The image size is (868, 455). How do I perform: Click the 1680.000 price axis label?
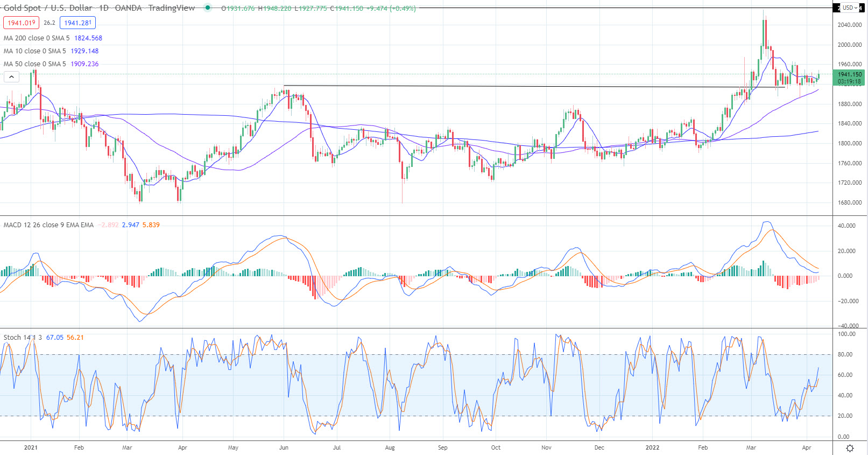tap(850, 202)
